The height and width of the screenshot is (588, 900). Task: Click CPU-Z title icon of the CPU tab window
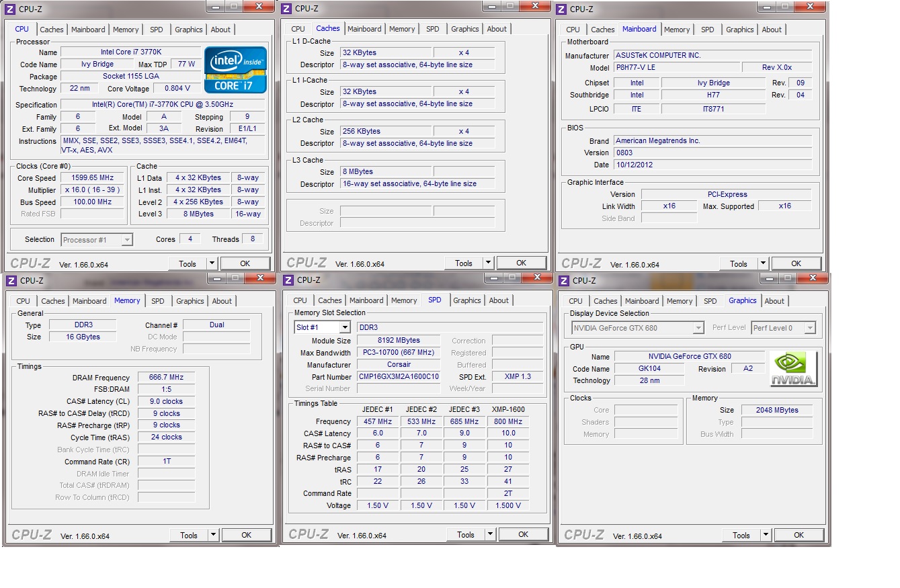coord(10,9)
